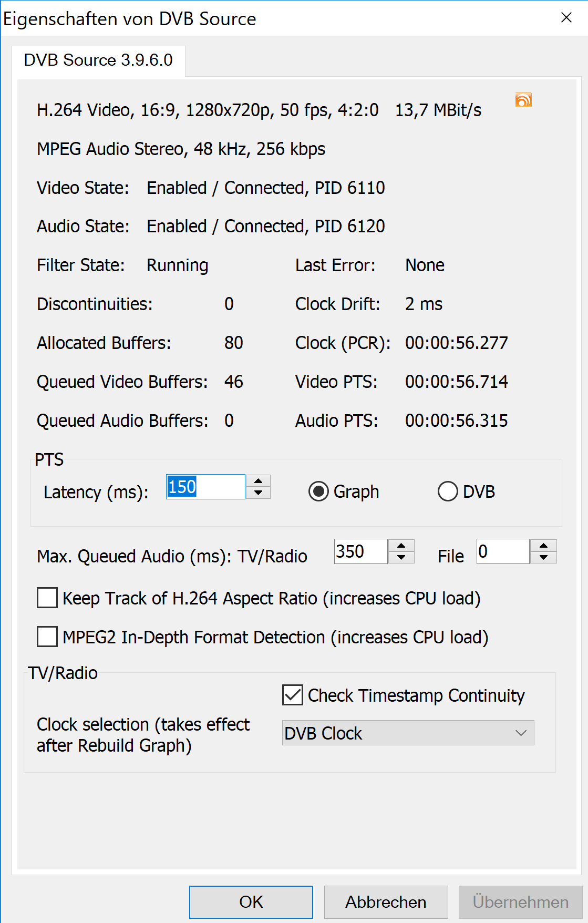
Task: Click the TV/Radio queued audio input field
Action: point(360,551)
